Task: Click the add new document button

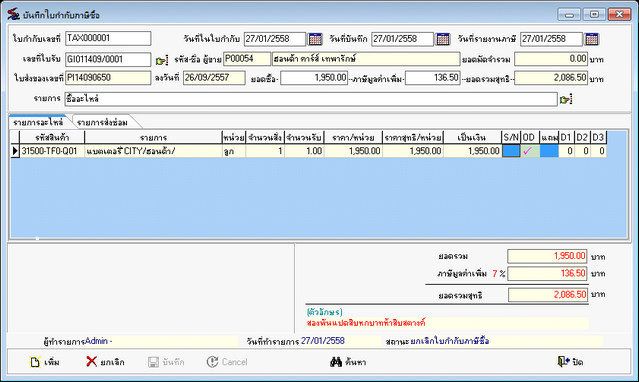Action: [x=45, y=362]
